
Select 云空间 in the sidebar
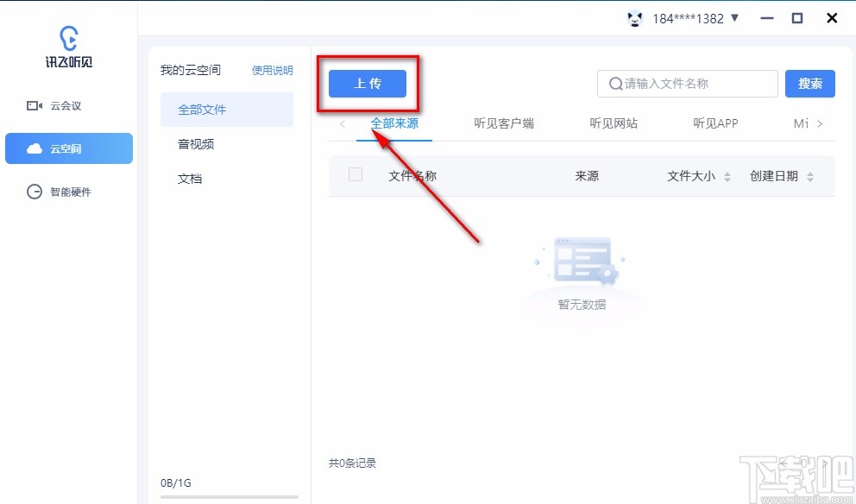(69, 148)
